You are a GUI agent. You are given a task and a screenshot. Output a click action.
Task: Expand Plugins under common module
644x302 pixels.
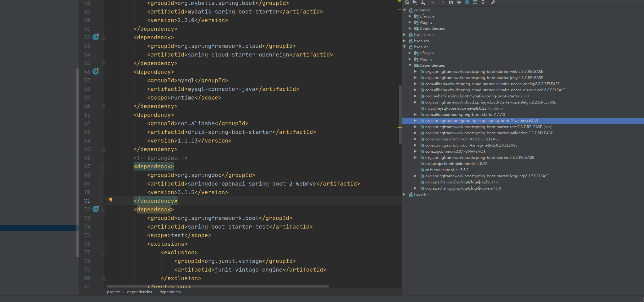410,22
